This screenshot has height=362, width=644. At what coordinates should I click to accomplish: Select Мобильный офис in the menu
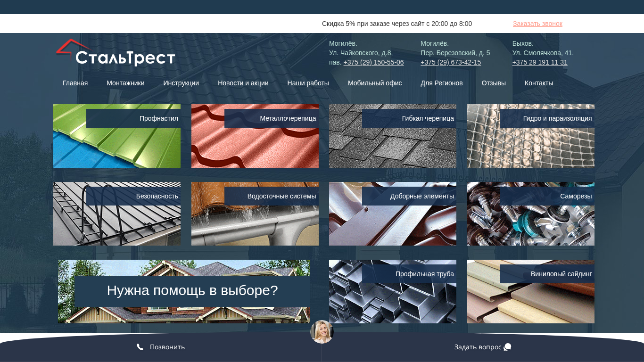tap(375, 83)
